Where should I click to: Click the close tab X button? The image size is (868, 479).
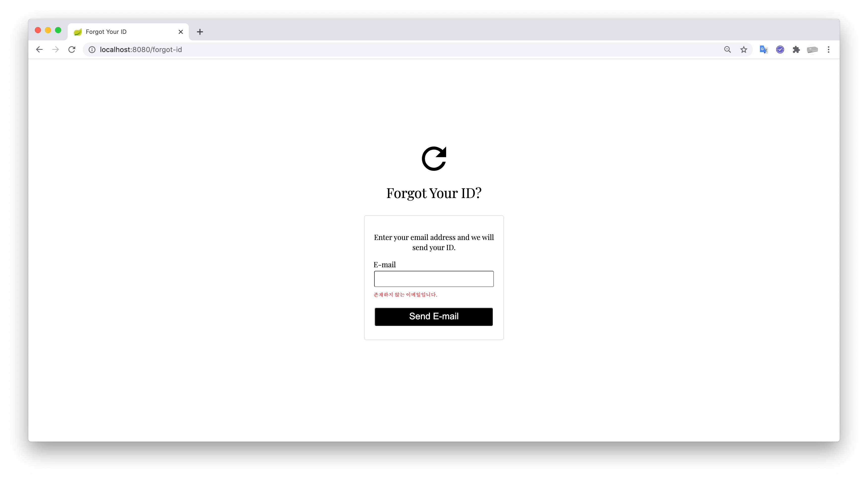(x=181, y=31)
